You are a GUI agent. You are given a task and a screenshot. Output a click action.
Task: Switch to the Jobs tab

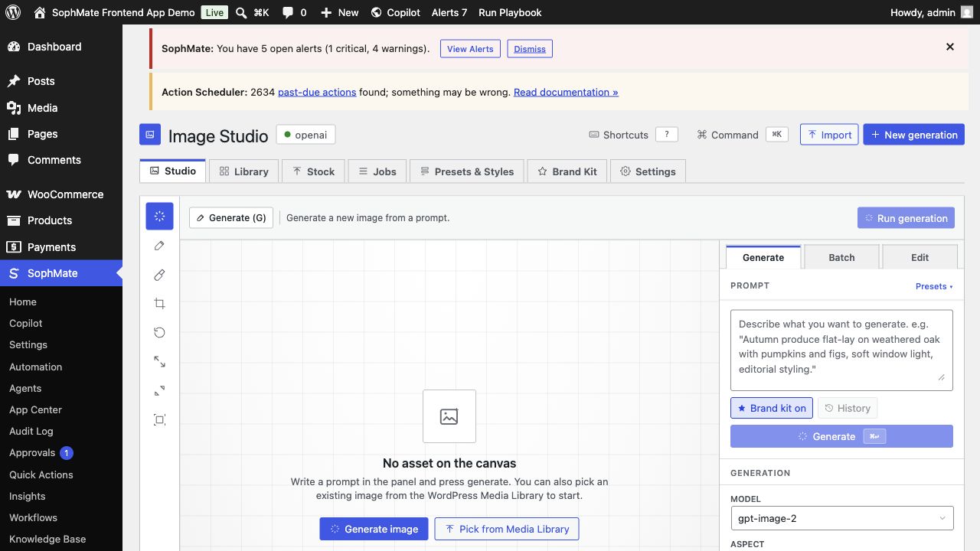[377, 171]
